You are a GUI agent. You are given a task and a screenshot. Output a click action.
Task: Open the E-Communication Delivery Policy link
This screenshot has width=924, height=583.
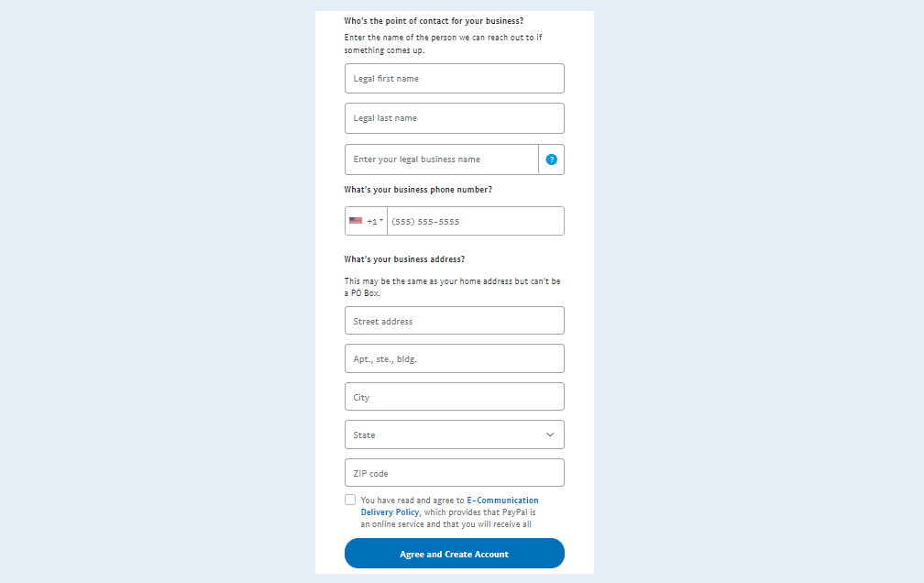coord(449,506)
